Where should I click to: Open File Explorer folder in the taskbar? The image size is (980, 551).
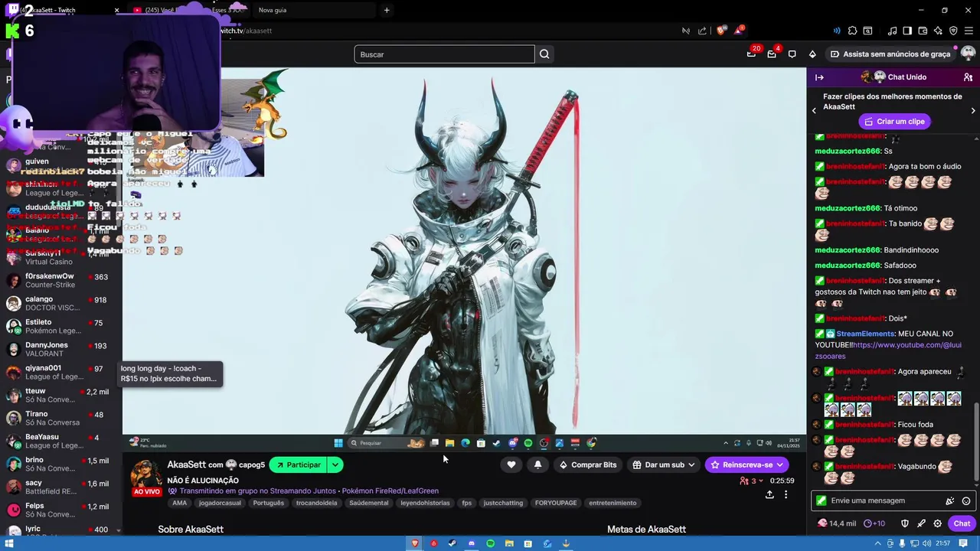pos(509,543)
